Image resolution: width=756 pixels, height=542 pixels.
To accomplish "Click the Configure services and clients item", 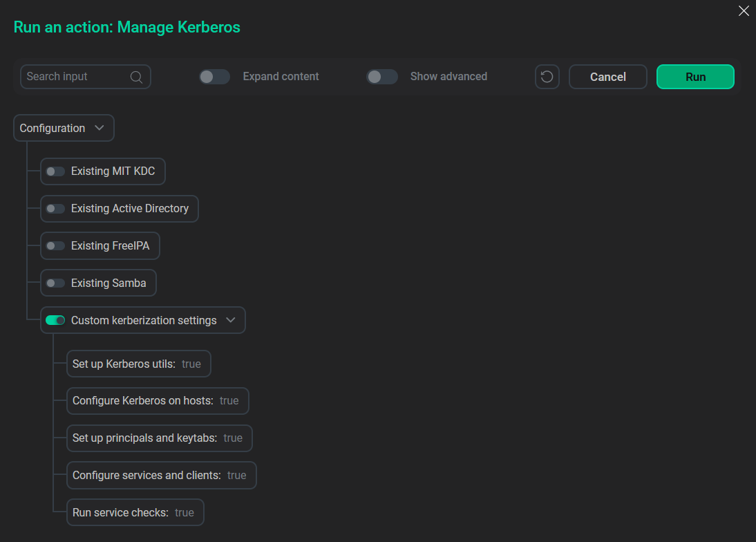I will click(161, 475).
